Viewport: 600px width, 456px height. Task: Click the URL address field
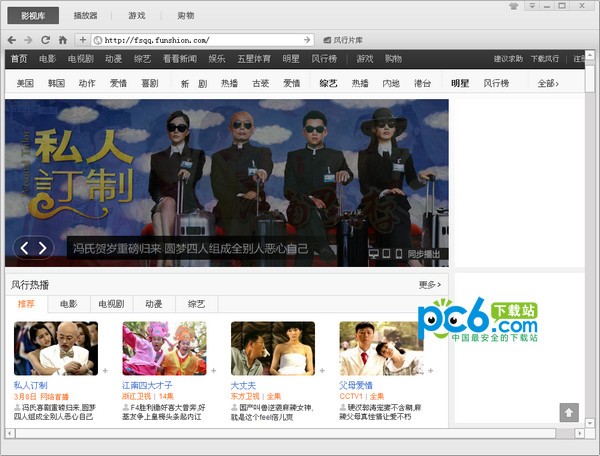pos(200,40)
